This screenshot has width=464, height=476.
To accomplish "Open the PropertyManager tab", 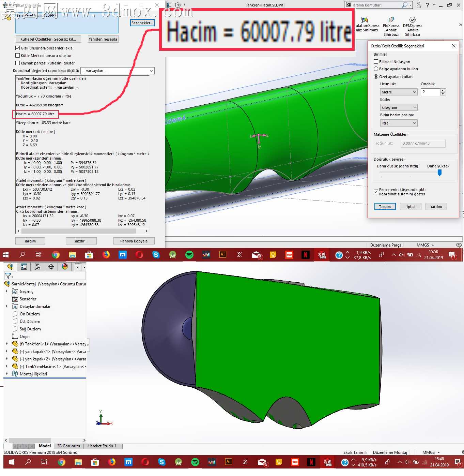I will click(24, 267).
